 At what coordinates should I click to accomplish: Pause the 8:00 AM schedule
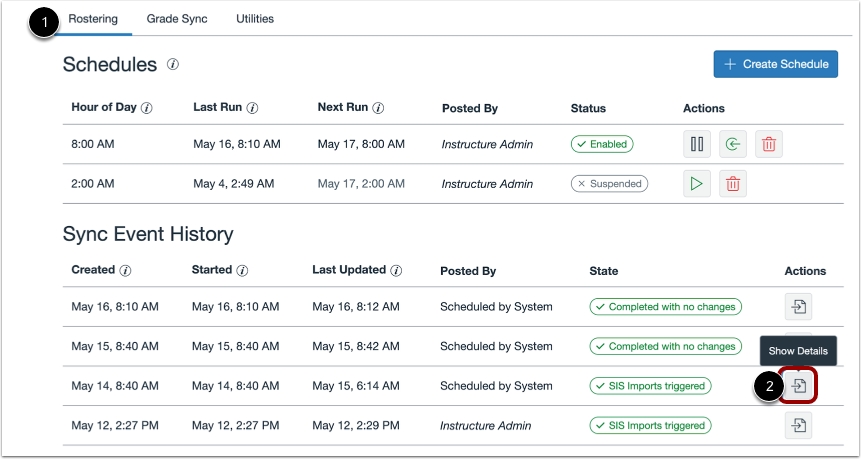coord(697,144)
